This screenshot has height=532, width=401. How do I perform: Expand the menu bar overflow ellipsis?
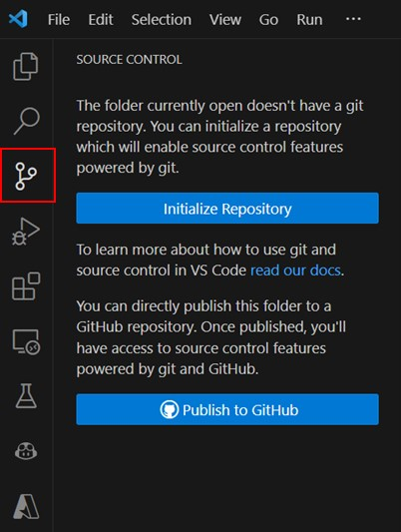click(353, 19)
